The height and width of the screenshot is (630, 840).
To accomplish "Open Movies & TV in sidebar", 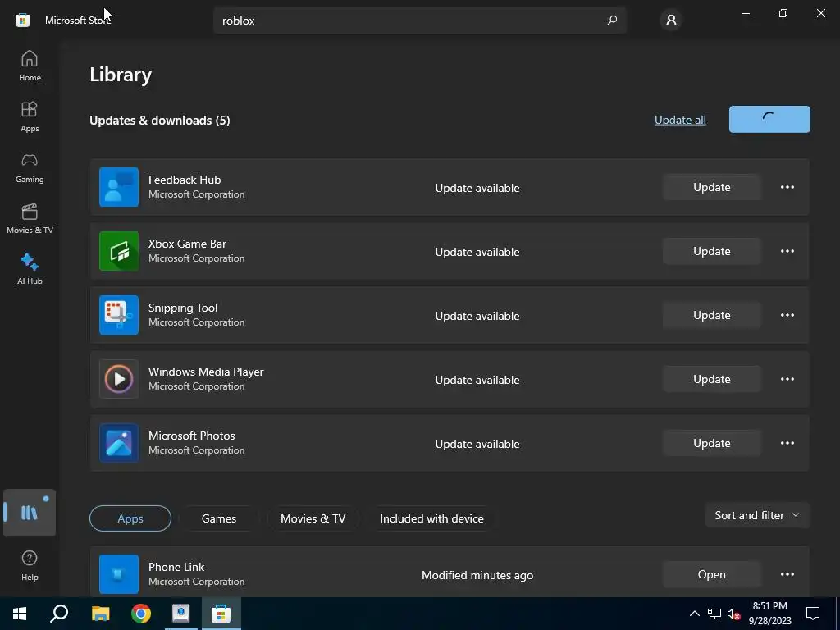I will point(30,218).
